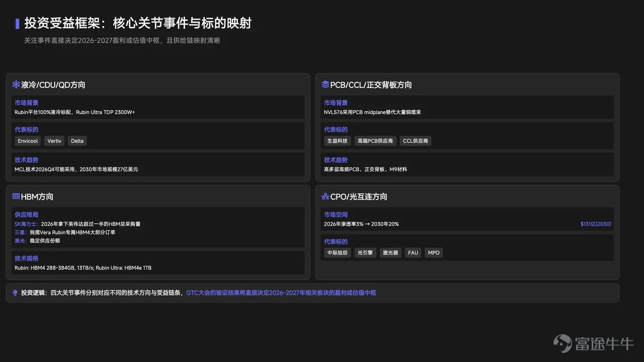
Task: Click 市场背景 label in the 液冷 card
Action: click(x=26, y=103)
